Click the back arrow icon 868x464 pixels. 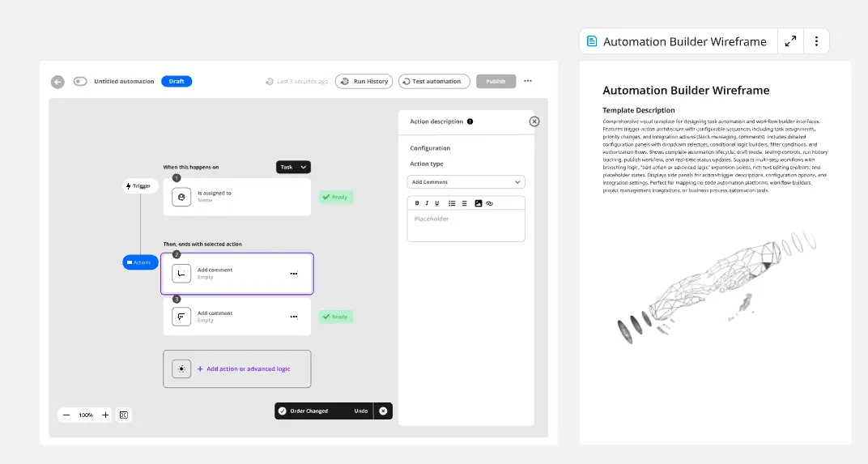[x=57, y=82]
